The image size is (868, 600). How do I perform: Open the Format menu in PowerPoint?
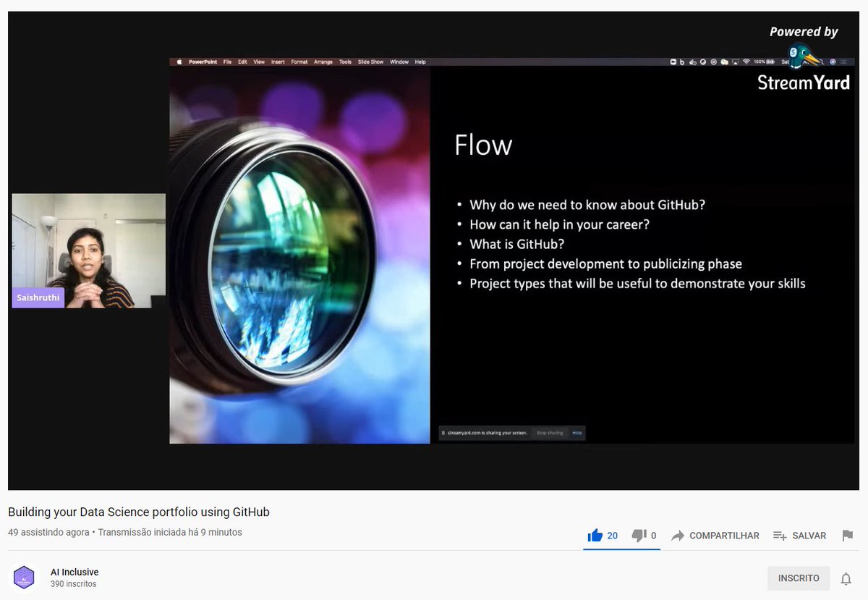tap(299, 62)
